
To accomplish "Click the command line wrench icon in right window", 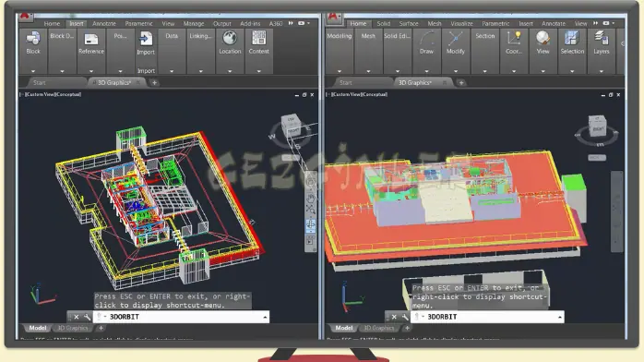I will pyautogui.click(x=405, y=317).
